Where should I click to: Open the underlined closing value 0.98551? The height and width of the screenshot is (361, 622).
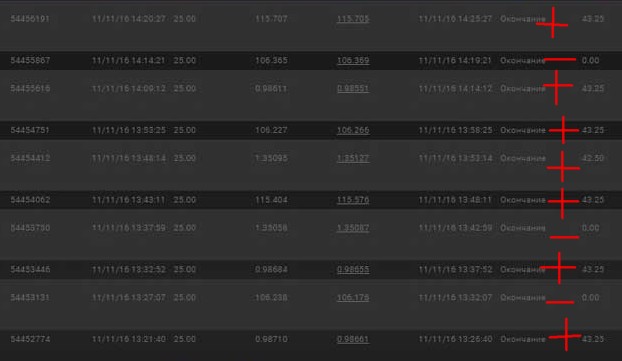click(x=353, y=88)
